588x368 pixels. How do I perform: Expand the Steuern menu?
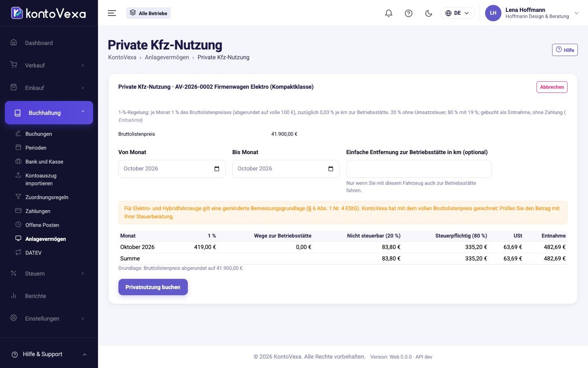(49, 274)
